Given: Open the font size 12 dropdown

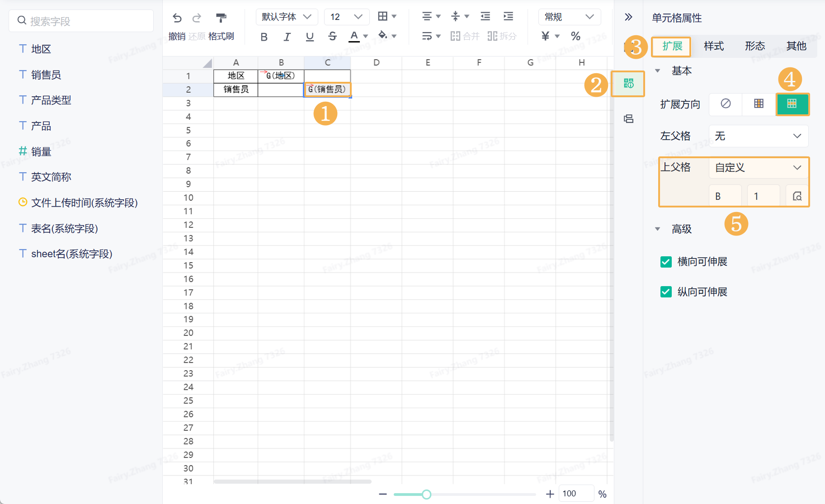Looking at the screenshot, I should [347, 17].
